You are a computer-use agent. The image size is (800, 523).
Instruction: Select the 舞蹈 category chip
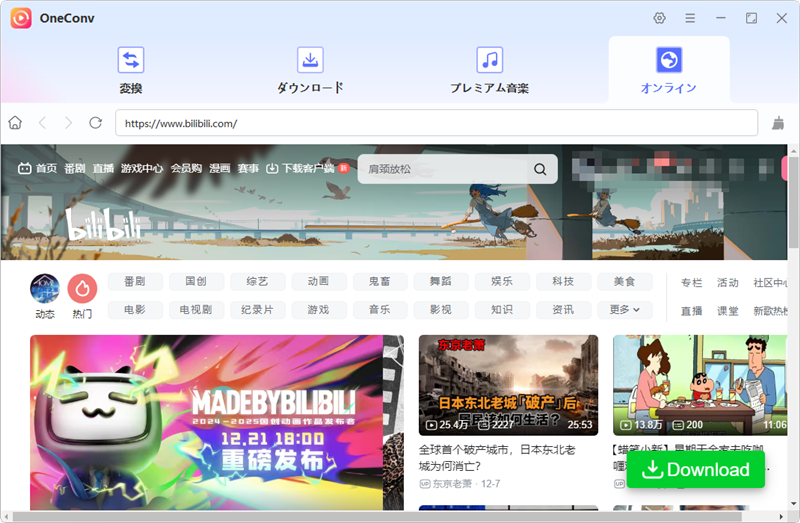click(x=441, y=281)
